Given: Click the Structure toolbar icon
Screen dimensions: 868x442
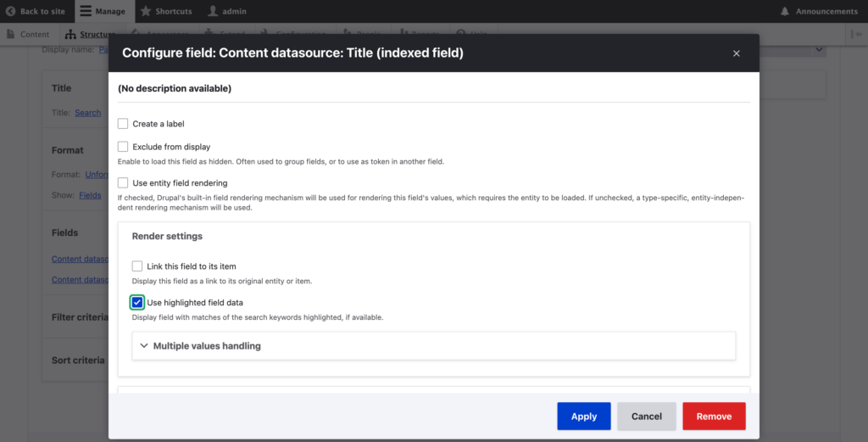Looking at the screenshot, I should click(x=71, y=35).
